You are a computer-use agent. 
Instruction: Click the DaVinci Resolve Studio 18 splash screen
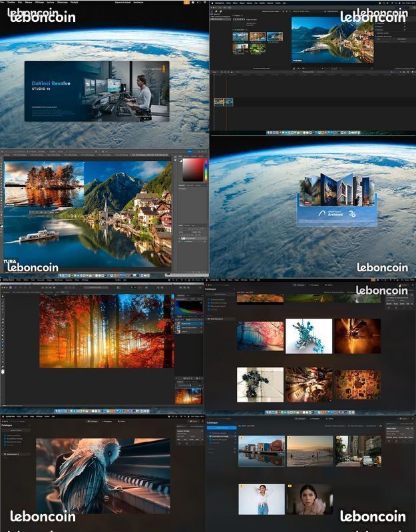click(x=97, y=91)
